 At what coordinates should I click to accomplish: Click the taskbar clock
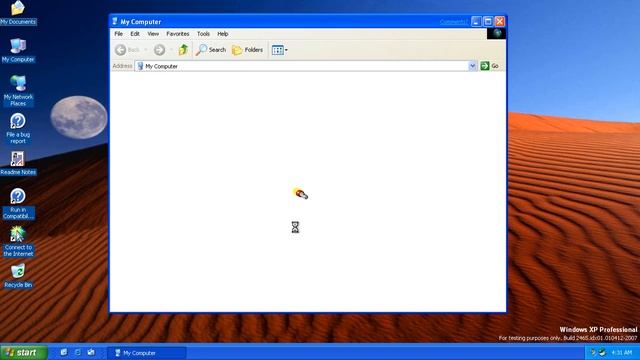pos(622,353)
